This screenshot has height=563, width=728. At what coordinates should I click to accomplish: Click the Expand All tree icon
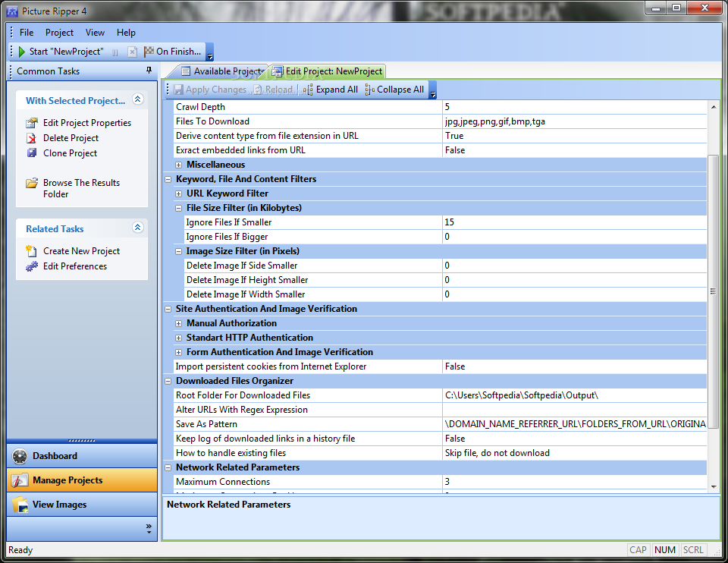(309, 90)
